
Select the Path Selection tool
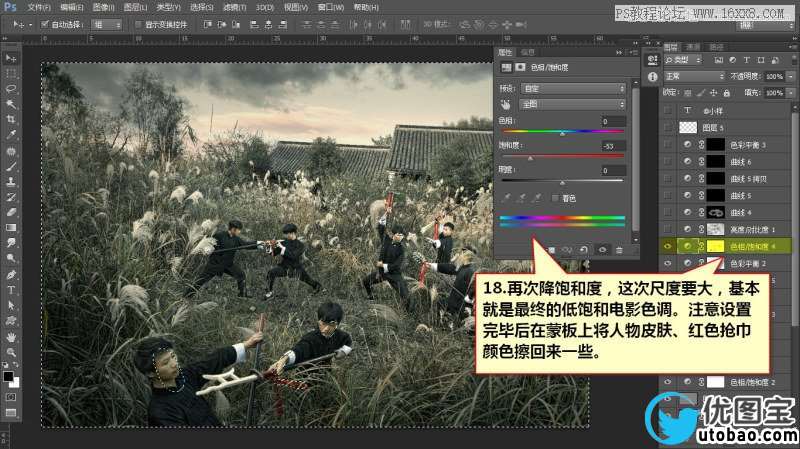pyautogui.click(x=11, y=305)
